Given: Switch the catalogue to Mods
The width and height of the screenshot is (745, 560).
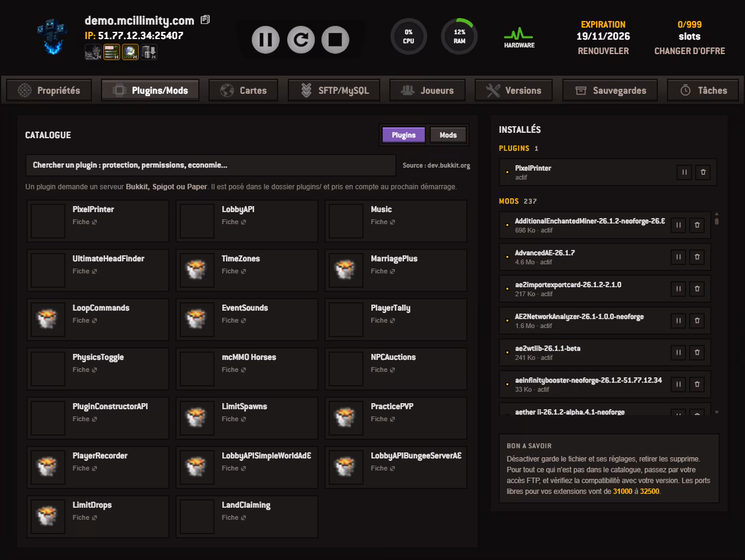Looking at the screenshot, I should [x=448, y=135].
